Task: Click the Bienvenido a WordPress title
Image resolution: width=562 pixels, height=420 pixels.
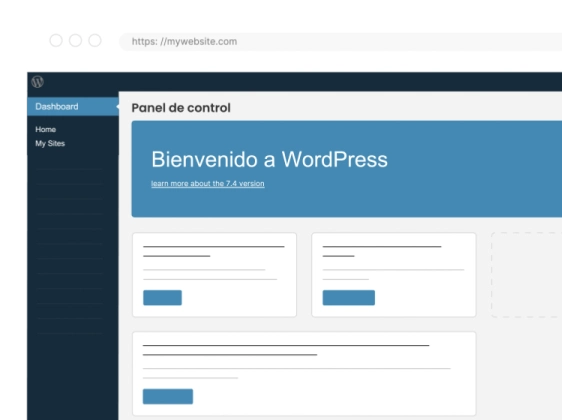Action: point(270,159)
